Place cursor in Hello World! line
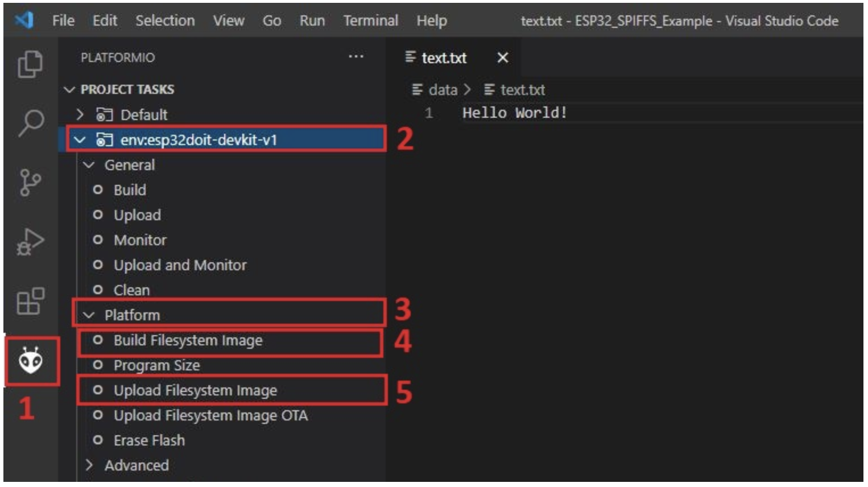 click(514, 113)
